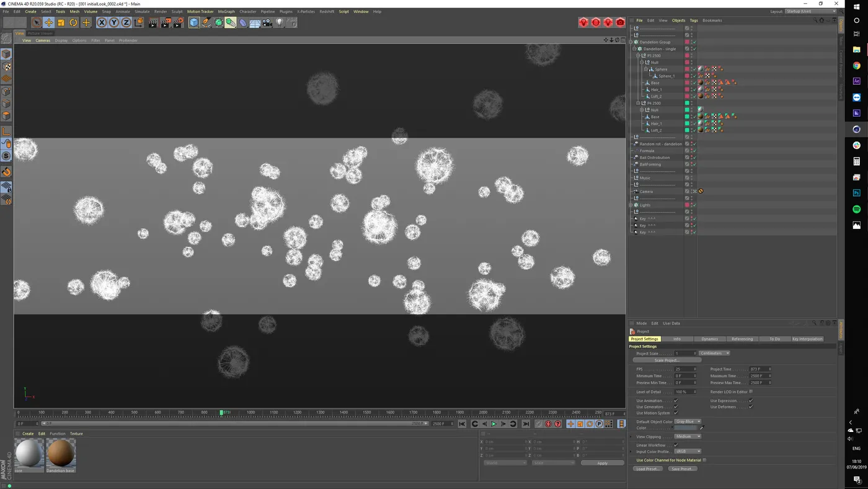Switch to the Key Interpolation tab
The image size is (868, 489).
click(807, 339)
